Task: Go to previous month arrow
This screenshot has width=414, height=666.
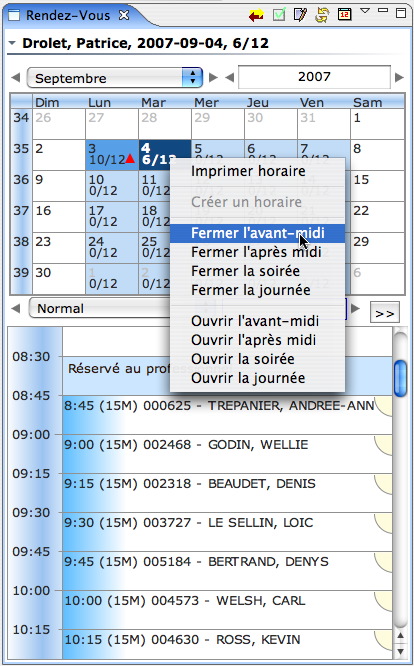Action: pos(16,78)
